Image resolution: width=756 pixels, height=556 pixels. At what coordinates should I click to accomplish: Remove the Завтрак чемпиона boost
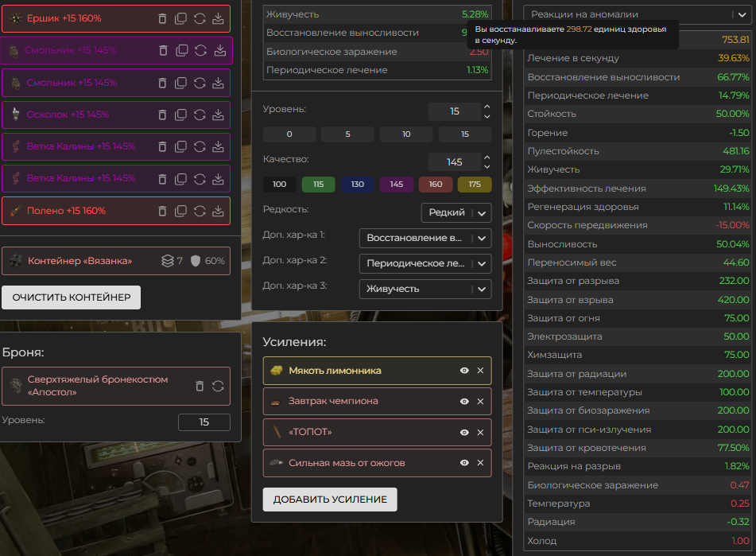tap(480, 402)
